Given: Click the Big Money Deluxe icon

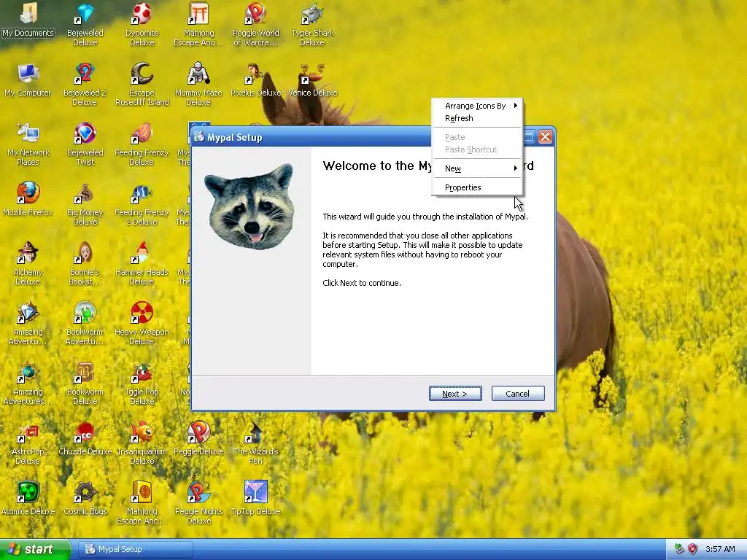Looking at the screenshot, I should click(85, 204).
